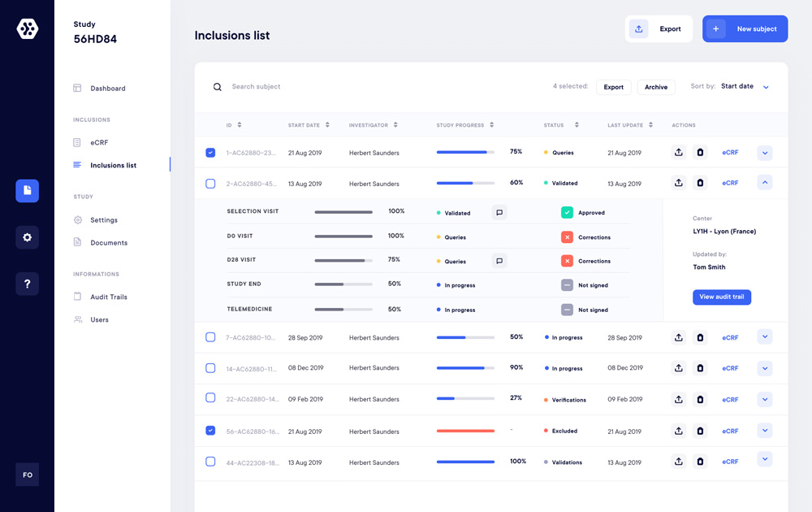Open Users in the sidebar
812x512 pixels.
[x=91, y=319]
